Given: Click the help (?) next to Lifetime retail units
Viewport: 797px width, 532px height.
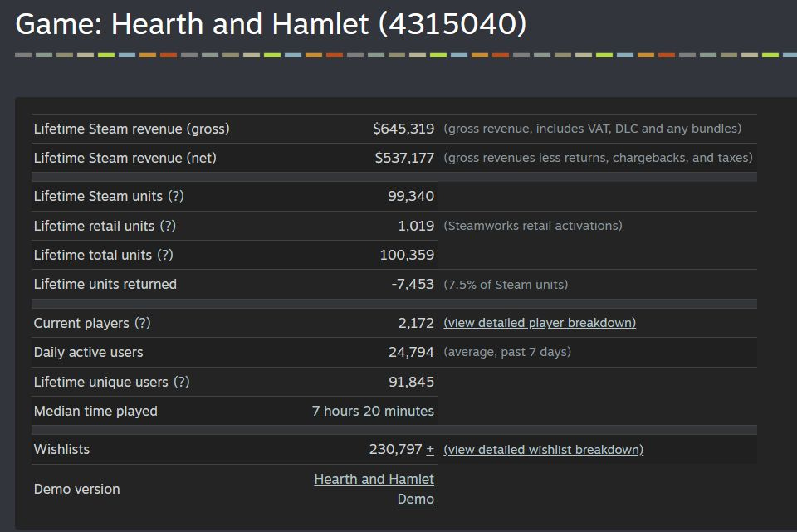Looking at the screenshot, I should (x=168, y=226).
